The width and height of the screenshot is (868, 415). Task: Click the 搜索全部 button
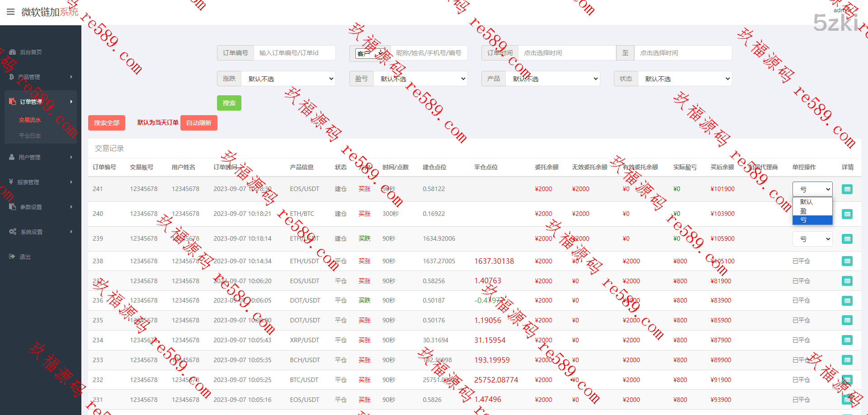(x=107, y=123)
